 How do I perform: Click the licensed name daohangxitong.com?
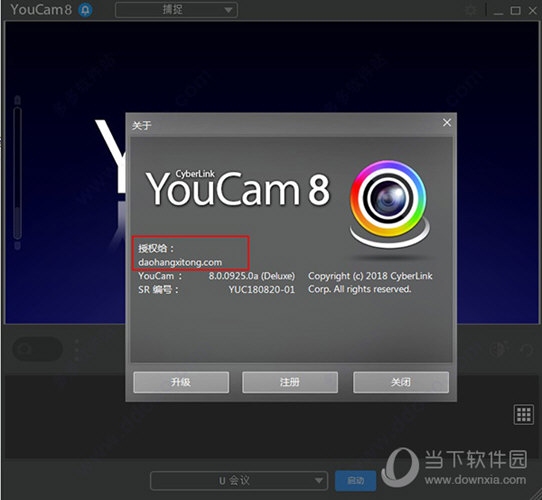click(180, 262)
